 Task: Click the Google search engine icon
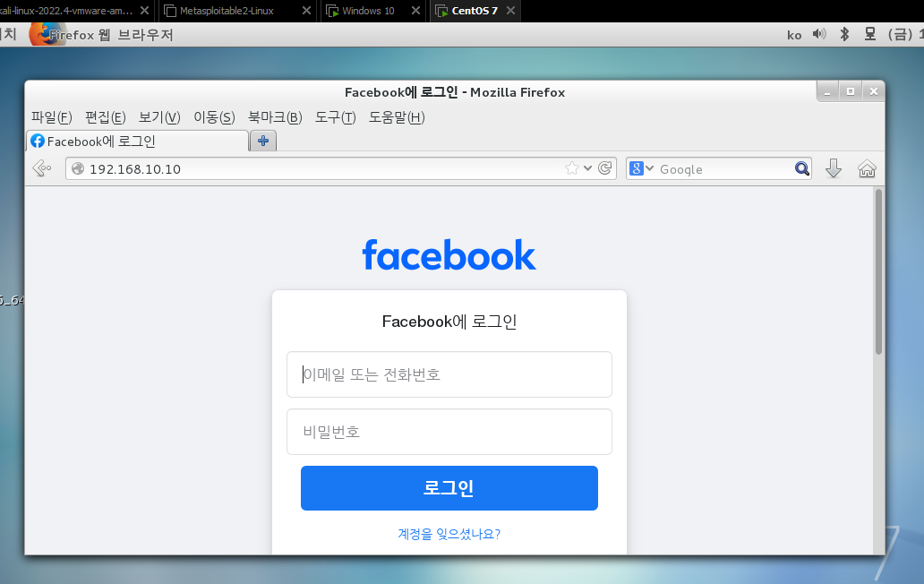637,168
